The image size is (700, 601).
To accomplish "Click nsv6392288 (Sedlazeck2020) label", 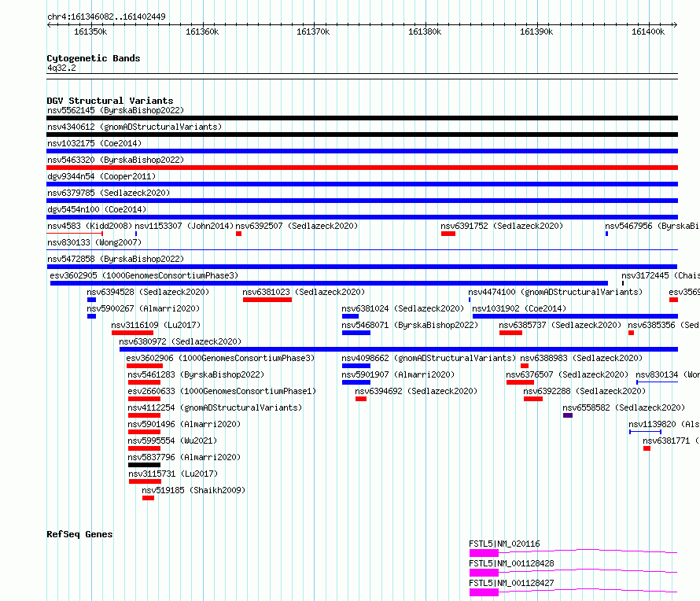I will [585, 391].
